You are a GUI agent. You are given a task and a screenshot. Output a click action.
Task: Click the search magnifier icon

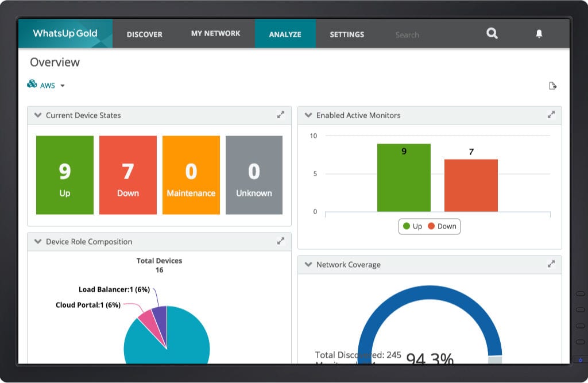coord(492,33)
